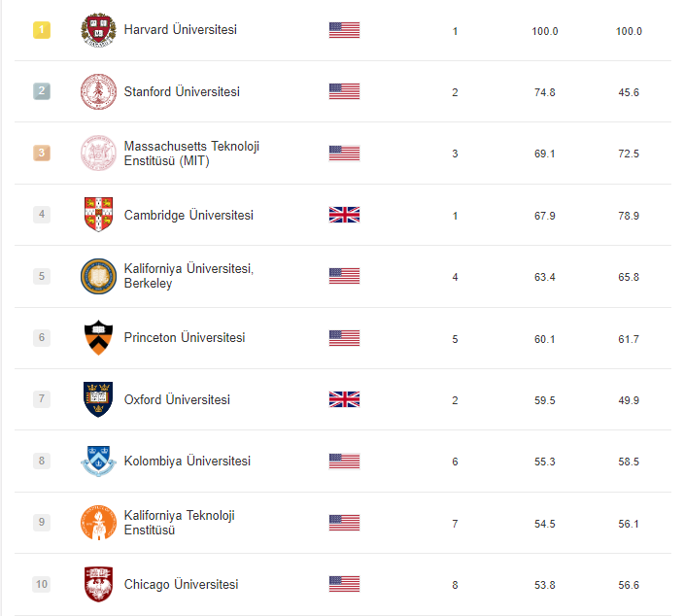The width and height of the screenshot is (684, 616).
Task: Open the MIT seal logo
Action: (98, 154)
